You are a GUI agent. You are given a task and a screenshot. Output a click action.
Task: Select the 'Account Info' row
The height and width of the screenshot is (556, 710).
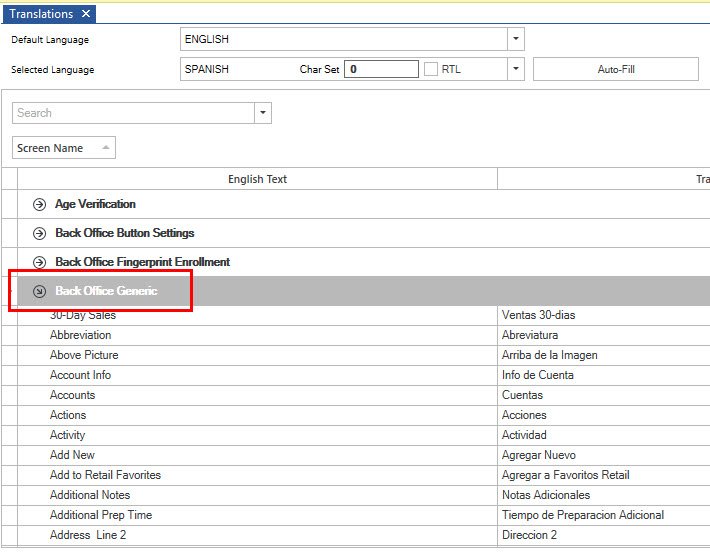80,375
